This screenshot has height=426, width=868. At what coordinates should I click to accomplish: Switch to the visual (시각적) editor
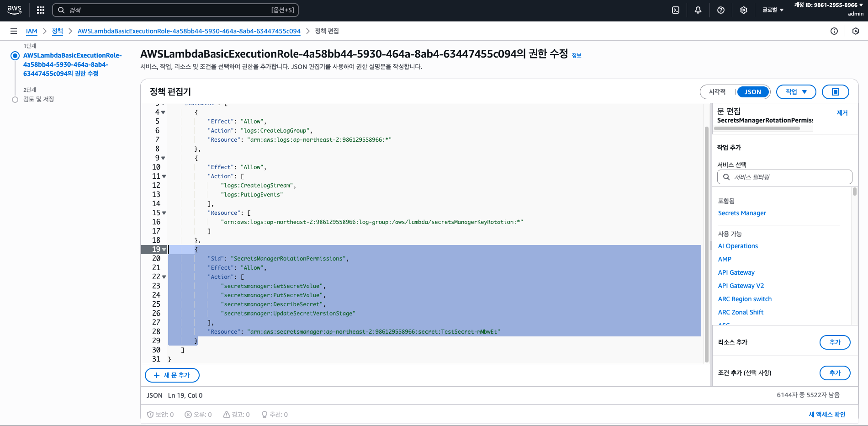[x=717, y=92]
